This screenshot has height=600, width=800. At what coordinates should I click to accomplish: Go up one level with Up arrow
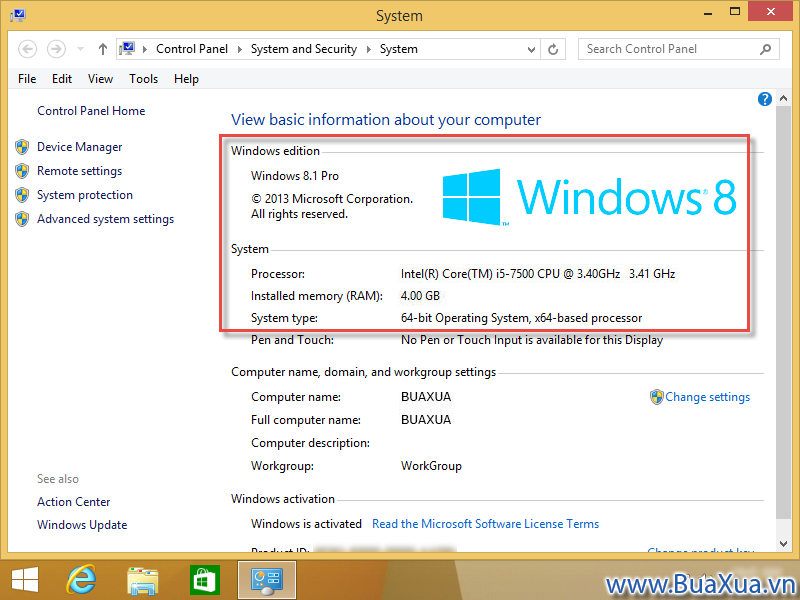pyautogui.click(x=103, y=49)
